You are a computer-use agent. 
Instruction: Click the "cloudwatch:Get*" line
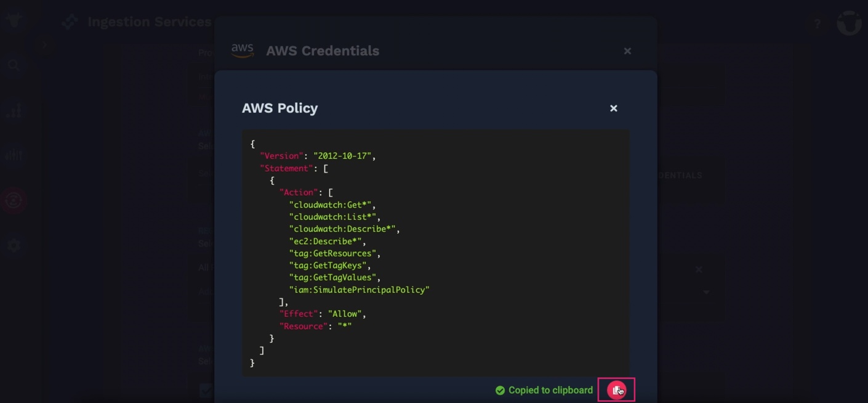[x=332, y=205]
